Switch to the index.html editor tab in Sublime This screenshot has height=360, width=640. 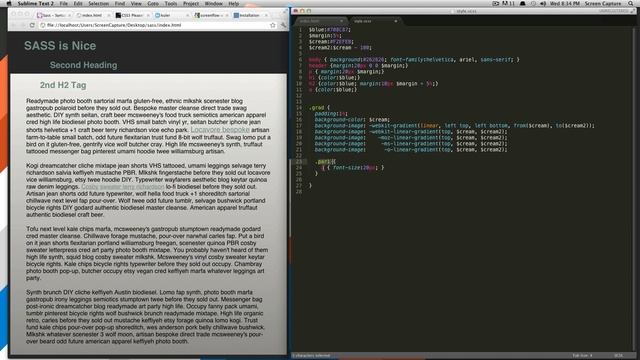tap(321, 21)
